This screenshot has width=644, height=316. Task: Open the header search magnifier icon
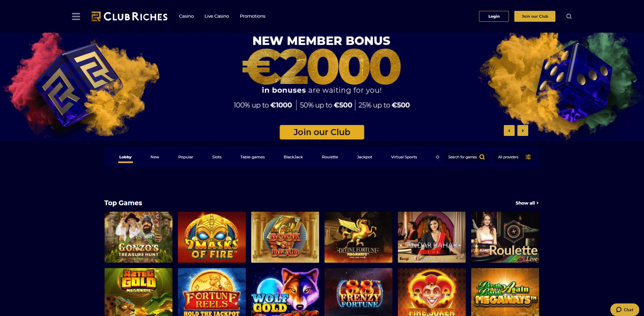pos(569,16)
